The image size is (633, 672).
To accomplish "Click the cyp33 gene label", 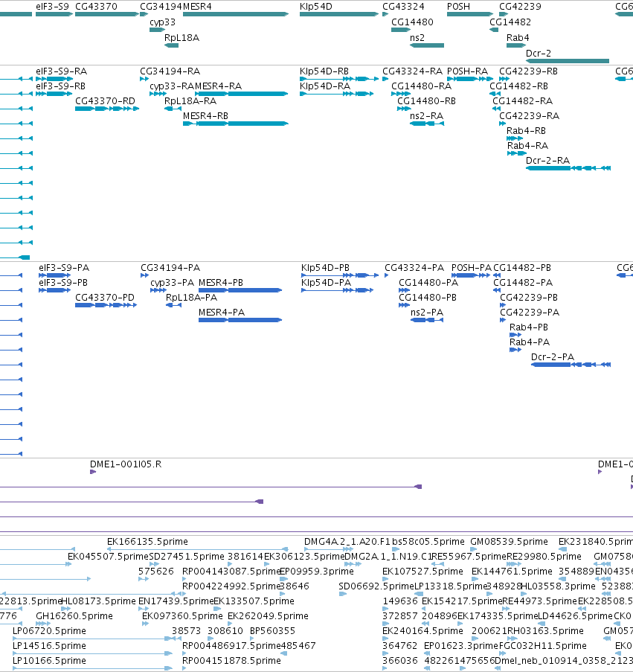I will [162, 22].
